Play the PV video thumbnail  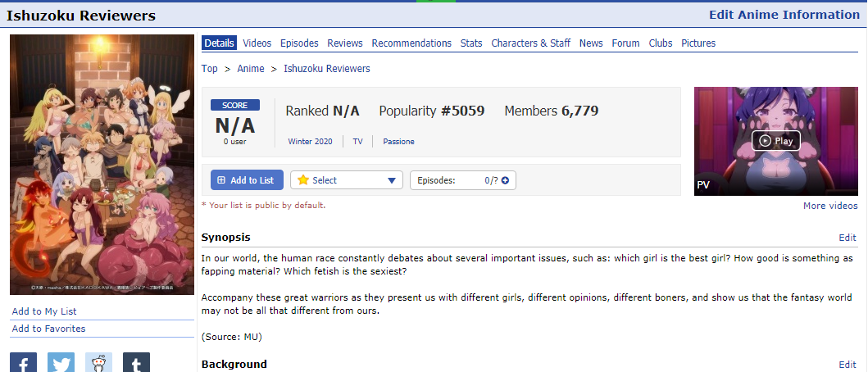tap(775, 141)
